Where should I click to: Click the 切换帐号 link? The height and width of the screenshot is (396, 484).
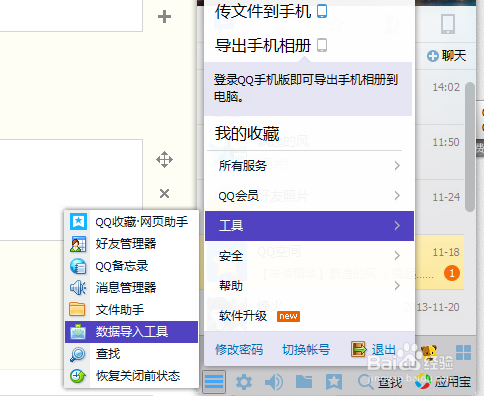[x=306, y=350]
